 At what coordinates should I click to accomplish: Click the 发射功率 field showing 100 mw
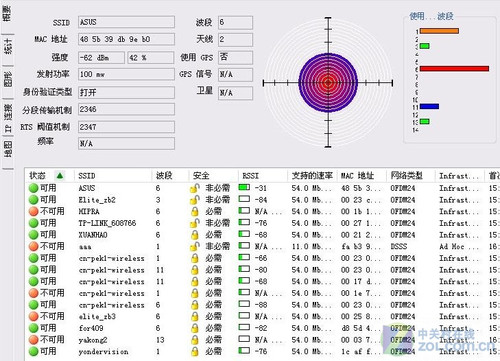126,74
